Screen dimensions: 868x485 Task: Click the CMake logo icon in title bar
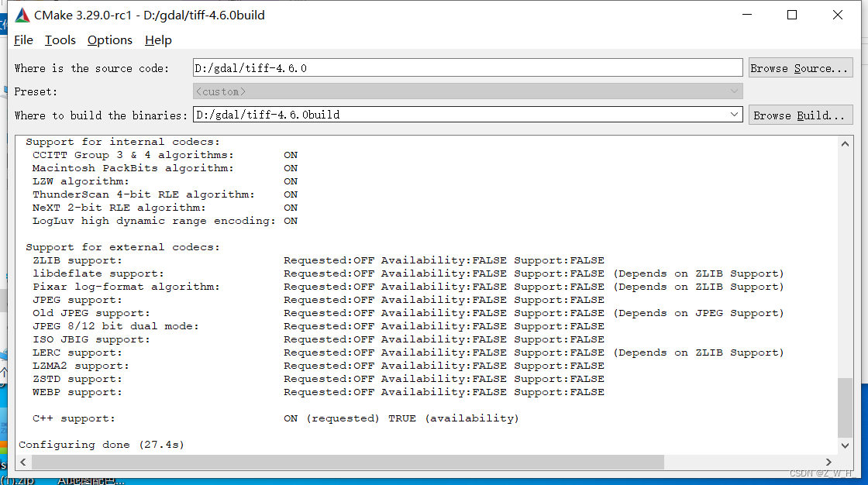click(x=22, y=15)
